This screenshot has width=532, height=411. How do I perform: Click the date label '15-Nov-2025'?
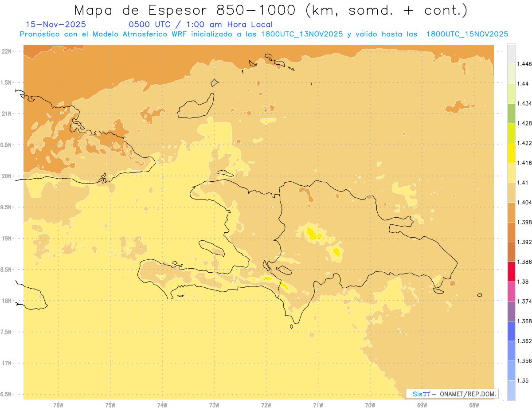56,25
